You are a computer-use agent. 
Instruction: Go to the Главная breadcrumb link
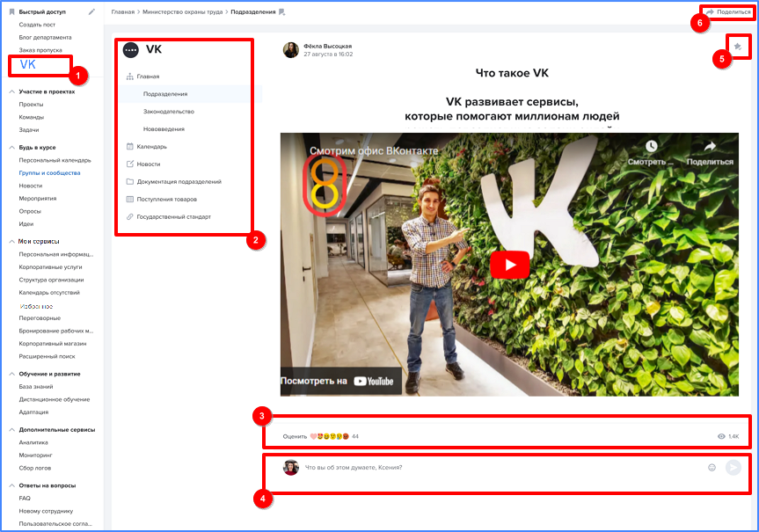pos(123,12)
